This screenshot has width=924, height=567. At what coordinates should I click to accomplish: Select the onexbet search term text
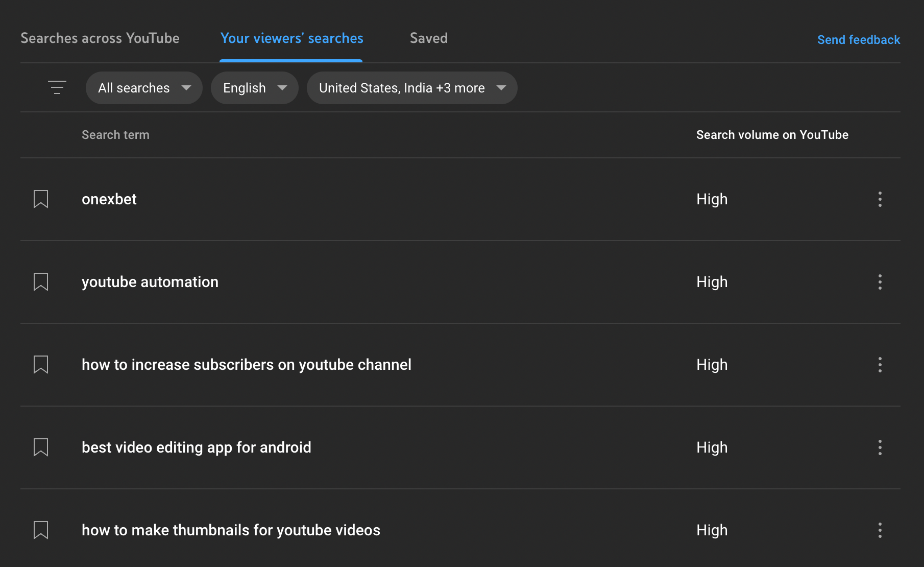[x=109, y=199]
